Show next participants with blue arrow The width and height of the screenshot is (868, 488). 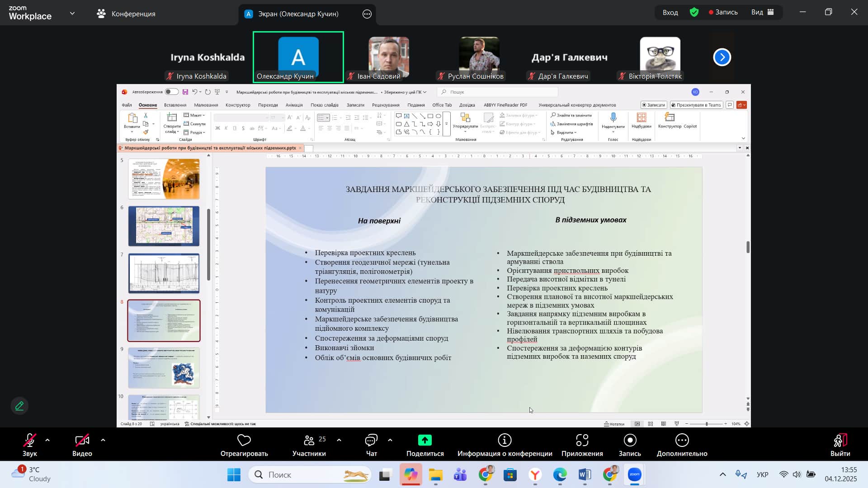tap(722, 57)
